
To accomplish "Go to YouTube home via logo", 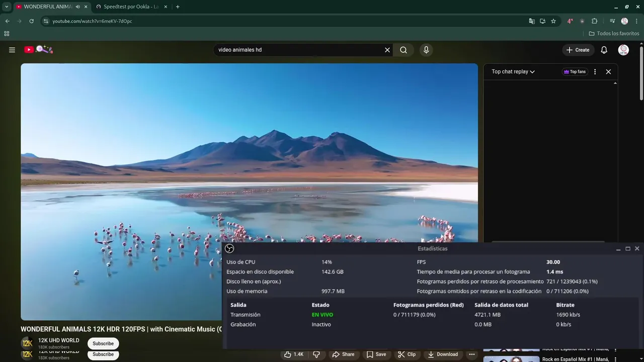I will (39, 49).
